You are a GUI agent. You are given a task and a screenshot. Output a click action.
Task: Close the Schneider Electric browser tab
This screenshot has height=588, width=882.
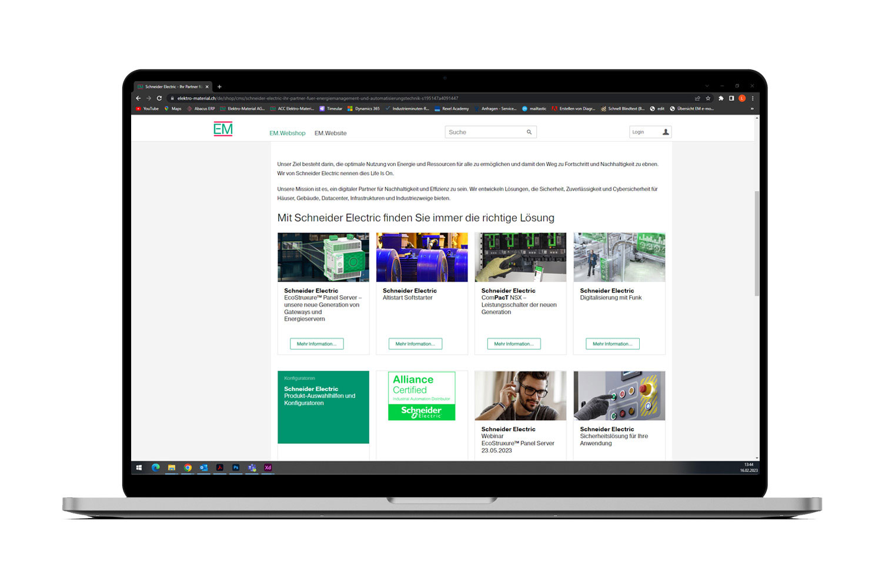[x=207, y=86]
